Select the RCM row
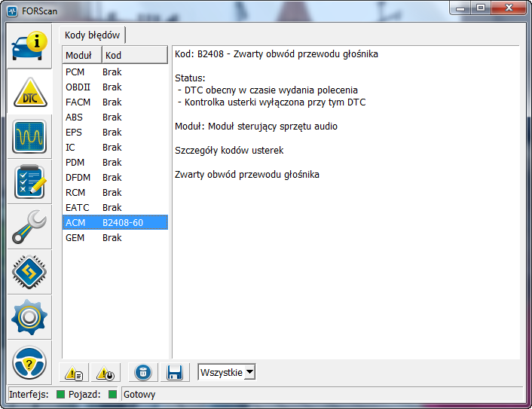 click(115, 192)
